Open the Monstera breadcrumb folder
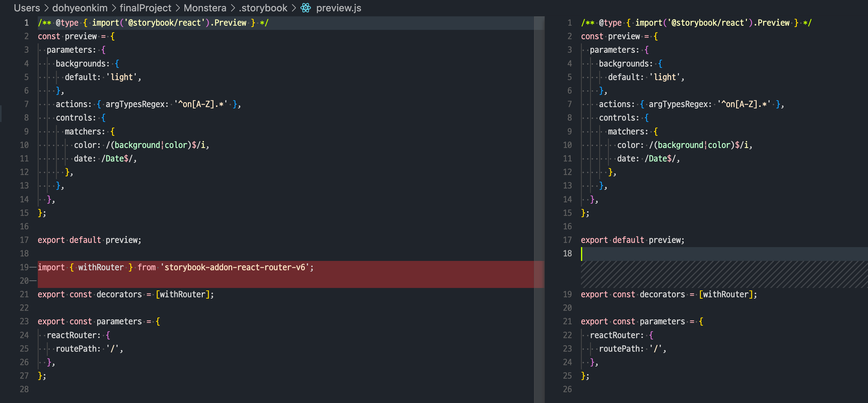Image resolution: width=868 pixels, height=403 pixels. (x=205, y=8)
